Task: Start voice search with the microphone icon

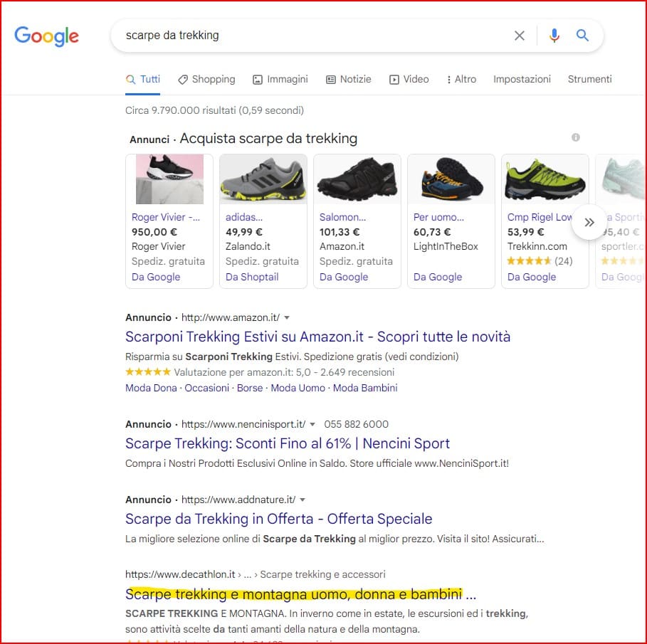Action: pos(554,36)
